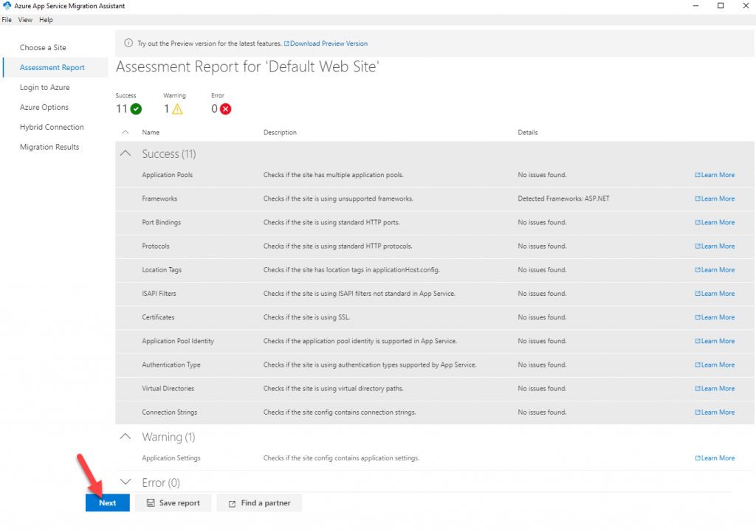Open the Migration Results step
The height and width of the screenshot is (532, 756).
click(49, 147)
